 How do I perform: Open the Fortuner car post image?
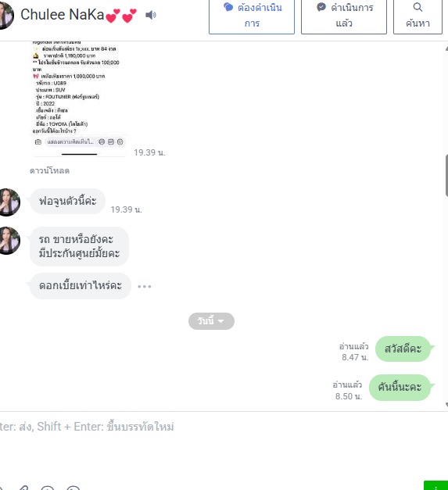78,98
